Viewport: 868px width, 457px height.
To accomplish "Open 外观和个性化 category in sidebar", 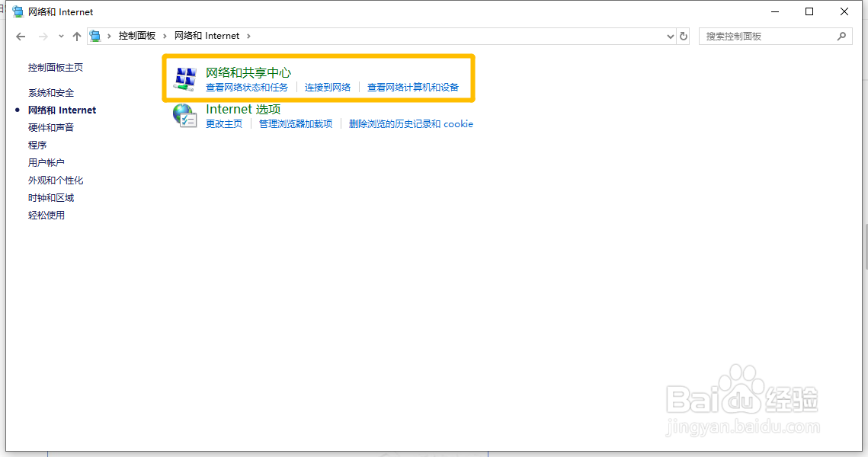I will pyautogui.click(x=56, y=181).
